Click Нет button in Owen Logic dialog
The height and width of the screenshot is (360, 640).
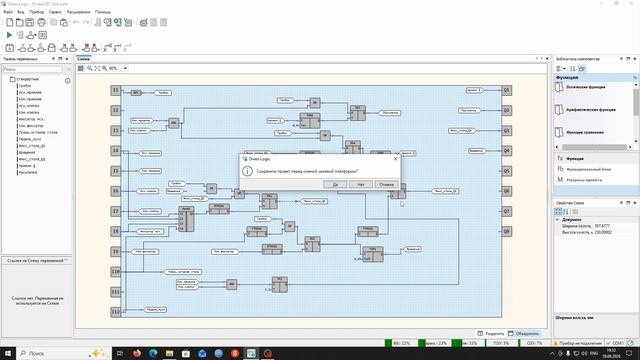click(361, 184)
